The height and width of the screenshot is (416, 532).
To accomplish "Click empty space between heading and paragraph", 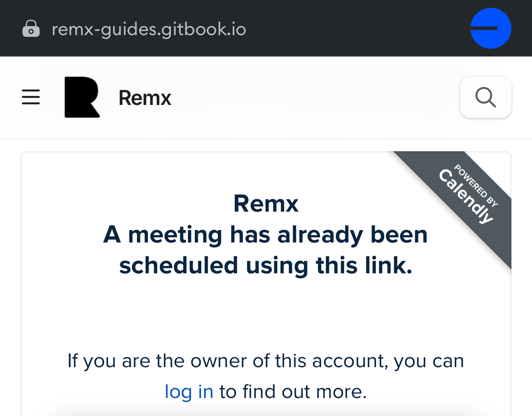I will 266,313.
